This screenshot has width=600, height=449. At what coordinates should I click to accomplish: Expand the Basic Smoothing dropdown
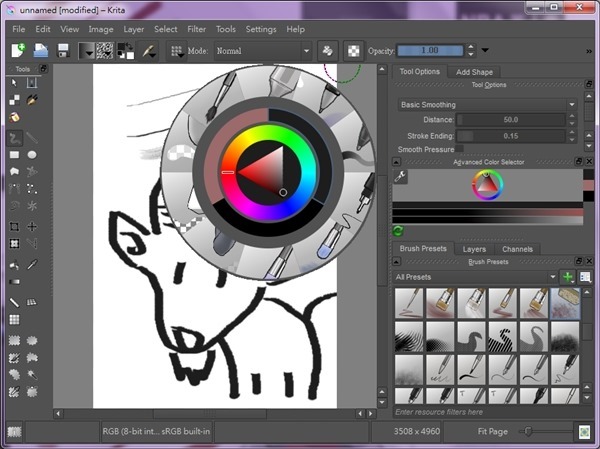487,104
